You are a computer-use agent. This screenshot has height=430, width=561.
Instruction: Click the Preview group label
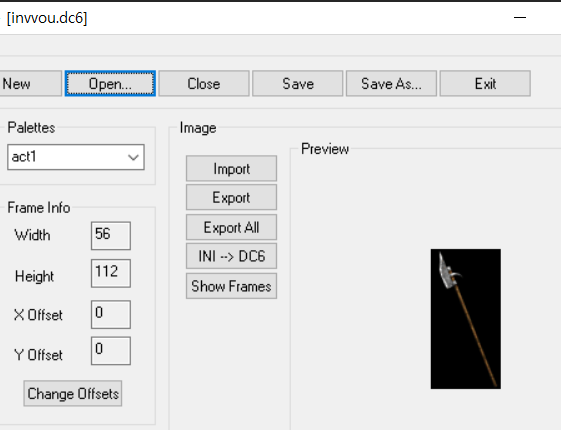[325, 149]
